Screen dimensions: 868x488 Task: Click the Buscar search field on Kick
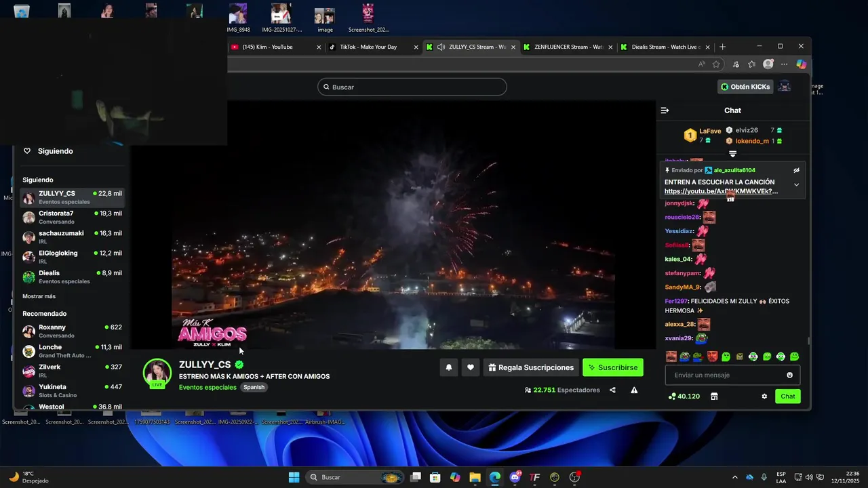pos(412,87)
